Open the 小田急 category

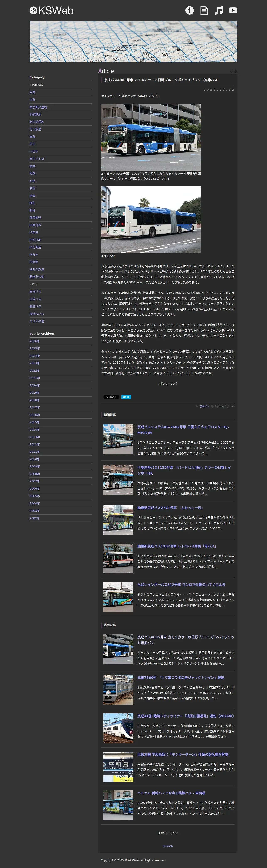coord(34,151)
